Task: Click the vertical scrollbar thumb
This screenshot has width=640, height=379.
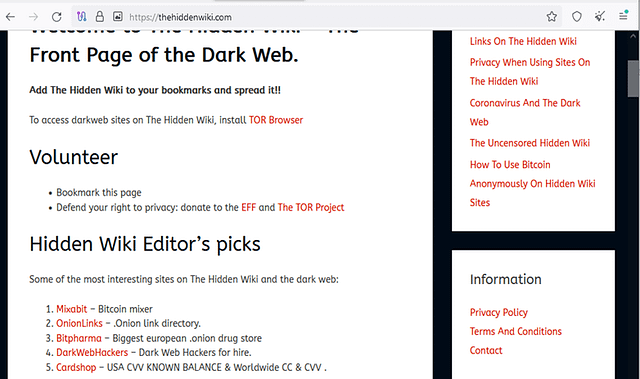Action: [x=633, y=79]
